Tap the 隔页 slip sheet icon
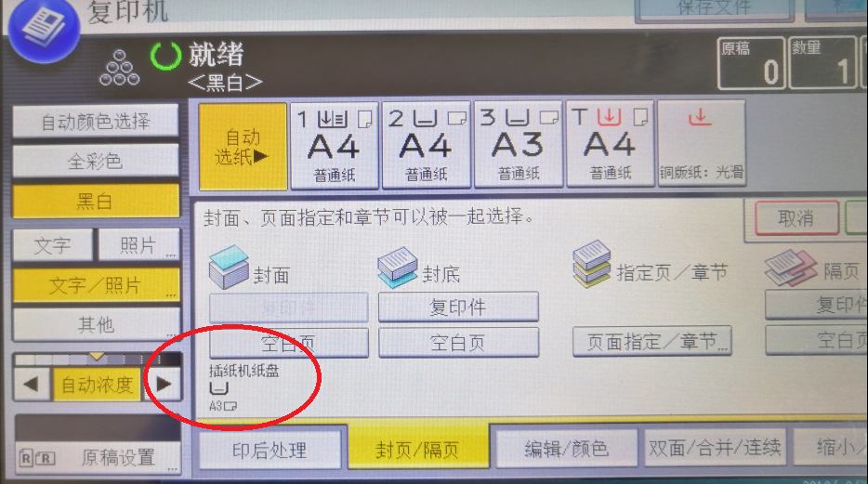Viewport: 868px width, 484px height. pos(790,268)
